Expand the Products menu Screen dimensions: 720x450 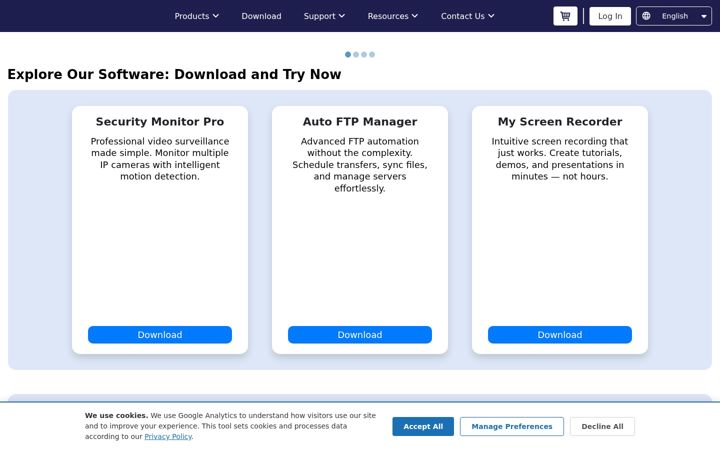(x=197, y=16)
